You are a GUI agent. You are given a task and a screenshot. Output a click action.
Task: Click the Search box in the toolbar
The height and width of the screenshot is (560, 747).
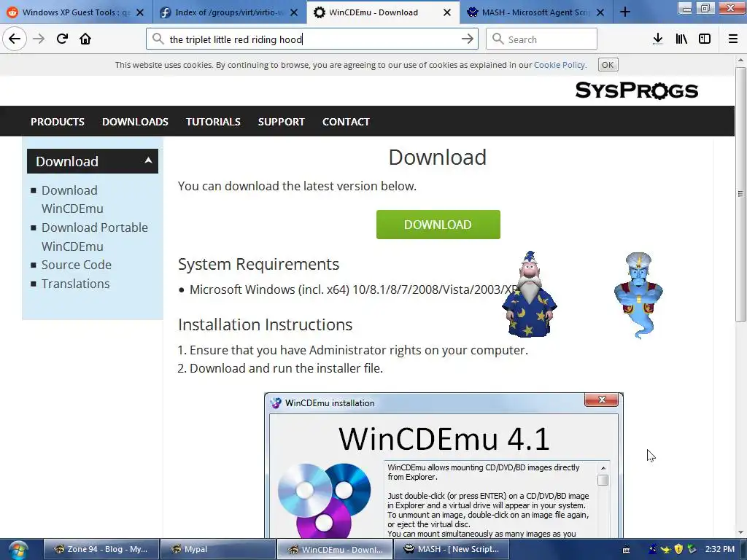click(x=542, y=39)
